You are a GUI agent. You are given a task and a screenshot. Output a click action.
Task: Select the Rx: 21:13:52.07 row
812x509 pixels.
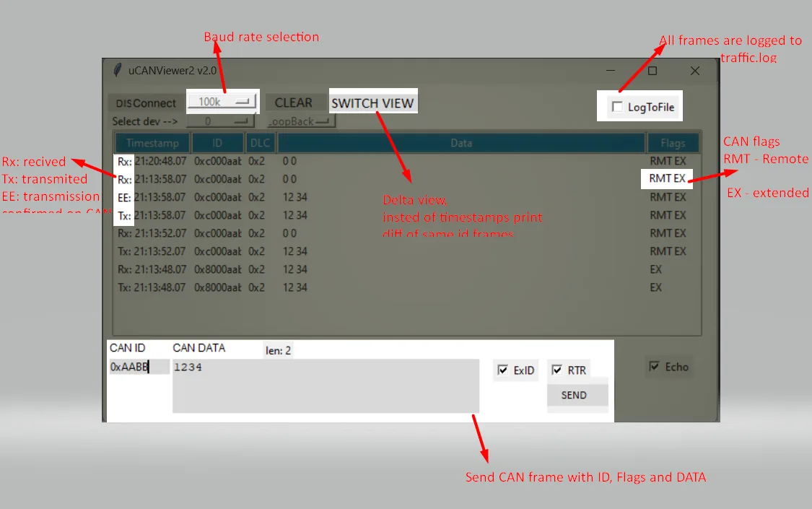tap(407, 233)
